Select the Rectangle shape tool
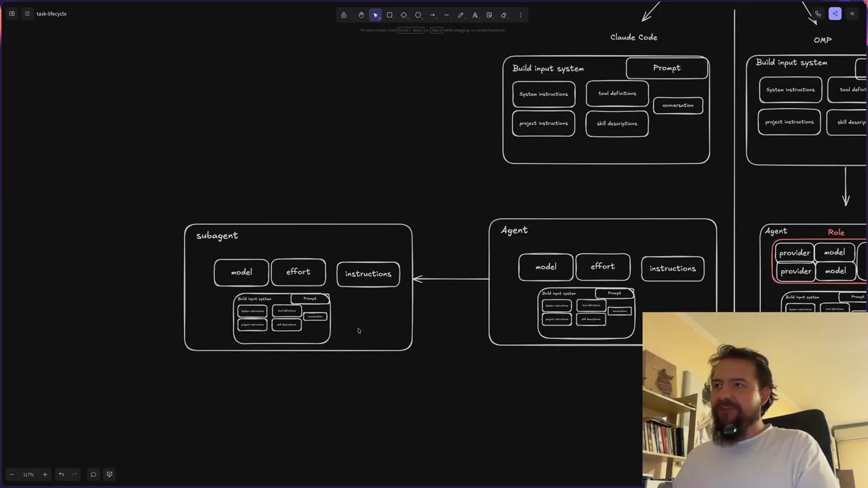 pos(389,15)
